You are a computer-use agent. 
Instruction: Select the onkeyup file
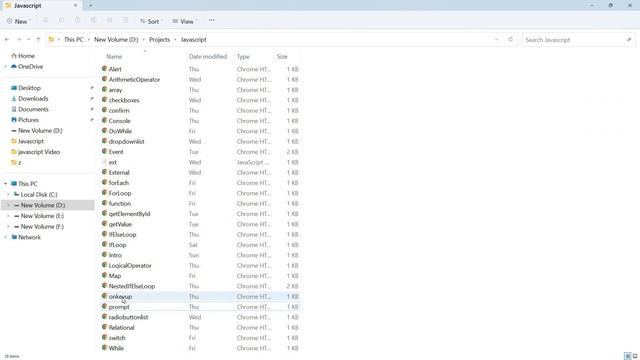coord(200,296)
